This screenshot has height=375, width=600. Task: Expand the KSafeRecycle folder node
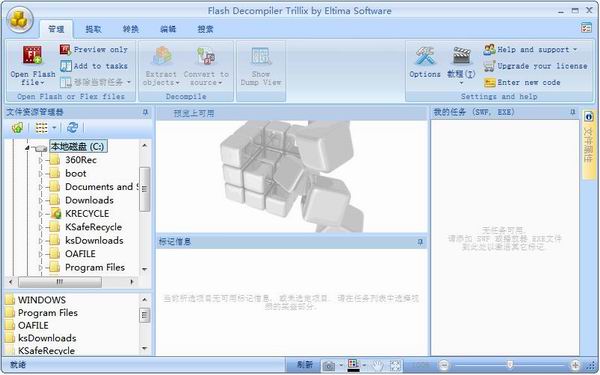pos(41,227)
